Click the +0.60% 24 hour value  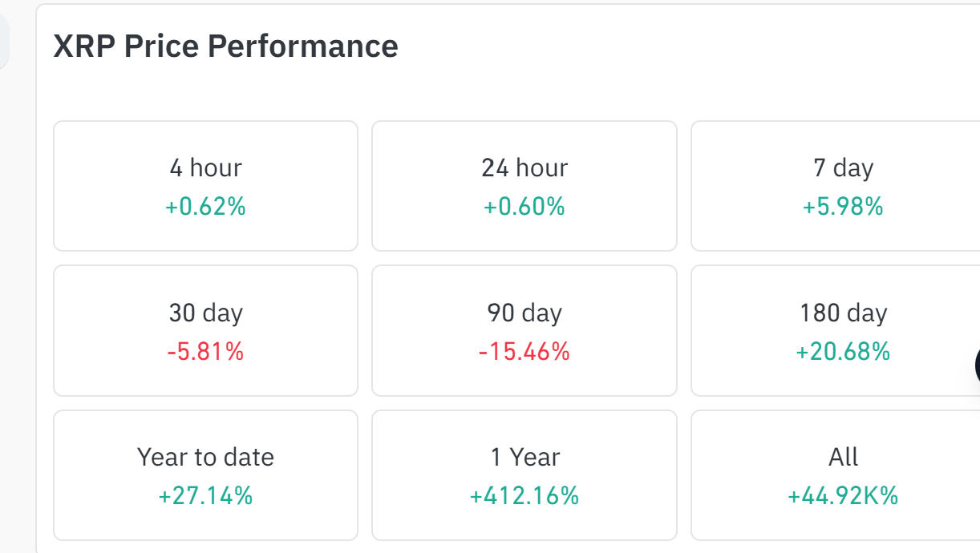(x=524, y=207)
